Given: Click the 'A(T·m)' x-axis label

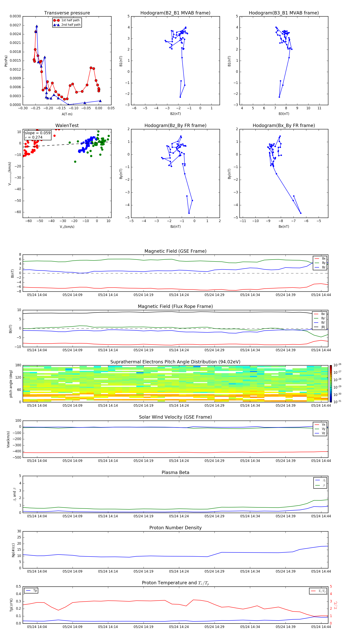Looking at the screenshot, I should (x=67, y=114).
